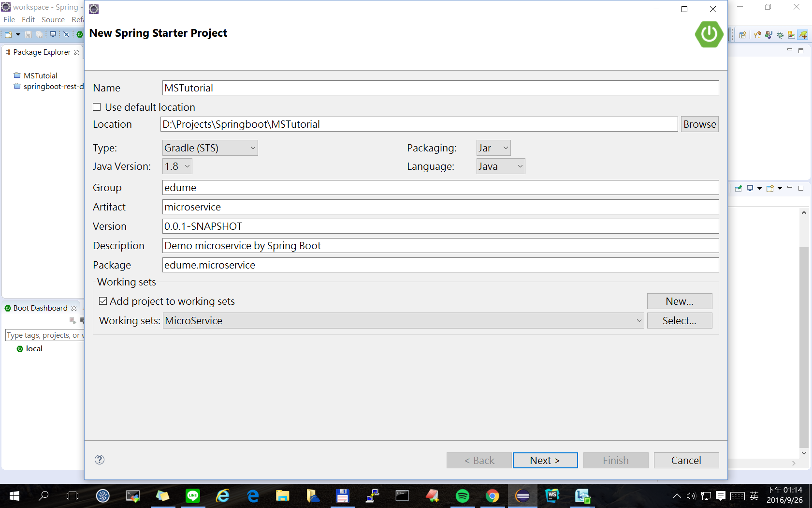
Task: Open the New wizard dropdown arrow in toolbar
Action: point(18,34)
